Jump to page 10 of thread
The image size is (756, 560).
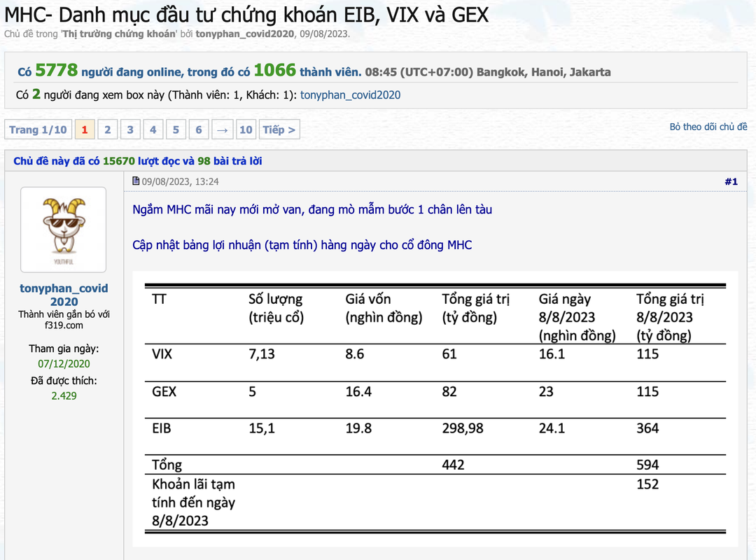click(x=246, y=129)
